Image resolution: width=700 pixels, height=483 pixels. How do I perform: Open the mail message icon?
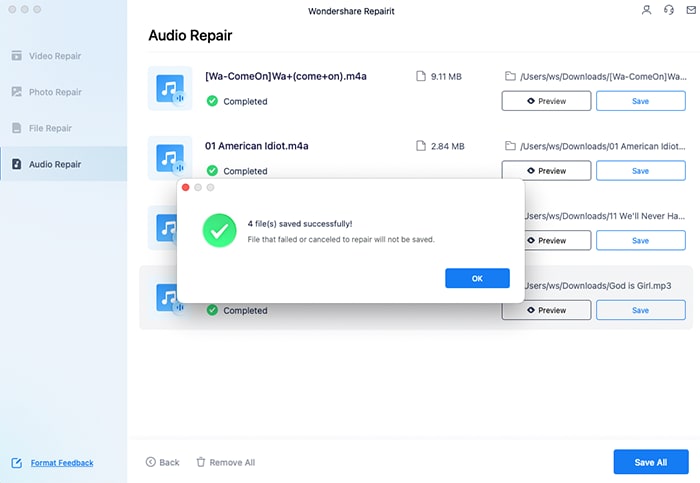point(691,10)
